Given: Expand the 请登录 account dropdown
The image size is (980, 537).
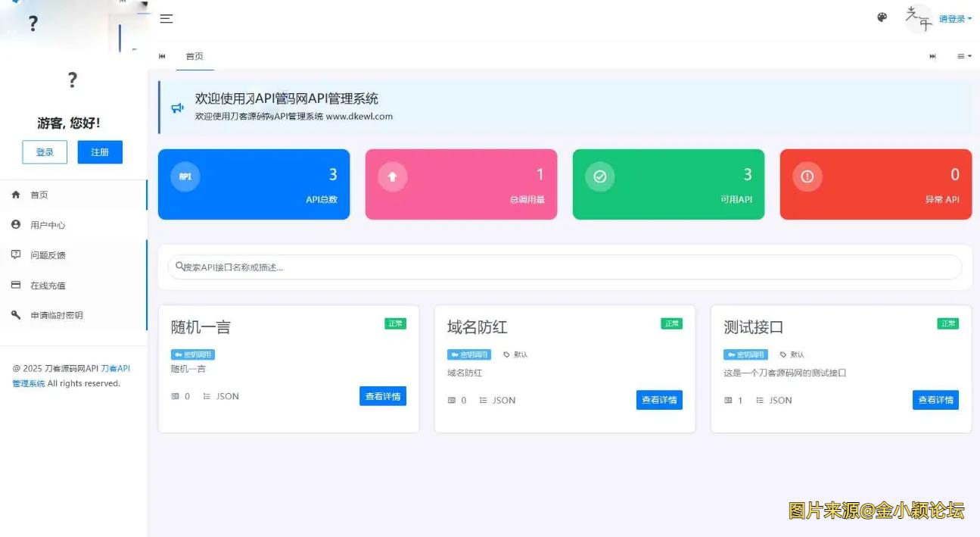Looking at the screenshot, I should pos(955,19).
